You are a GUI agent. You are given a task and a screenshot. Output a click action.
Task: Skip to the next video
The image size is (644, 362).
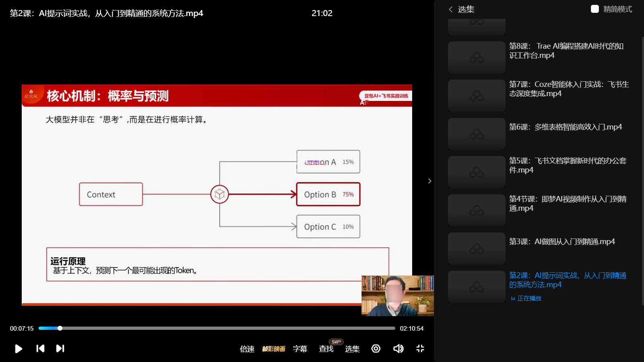(x=60, y=348)
